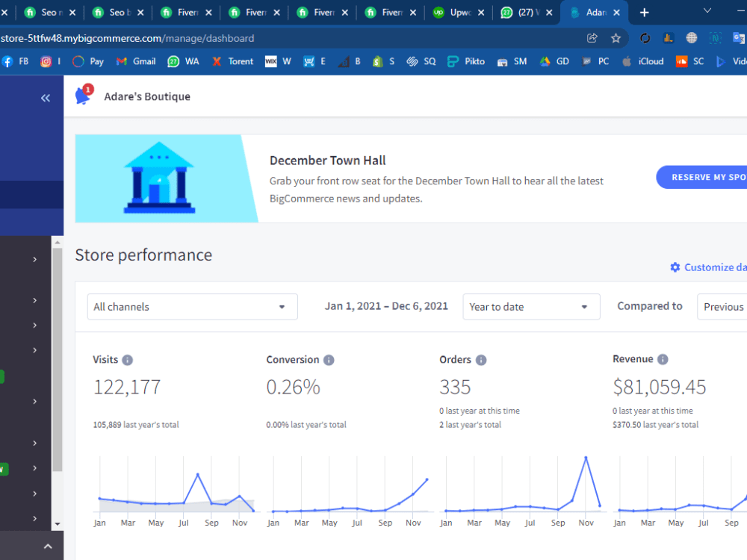Click the Town Hall building illustration
The image size is (747, 560).
160,177
